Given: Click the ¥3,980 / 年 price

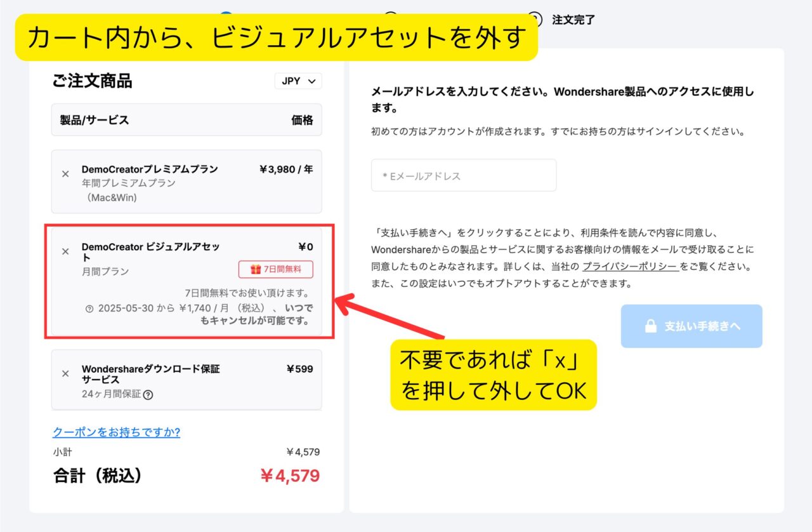Looking at the screenshot, I should pyautogui.click(x=286, y=170).
